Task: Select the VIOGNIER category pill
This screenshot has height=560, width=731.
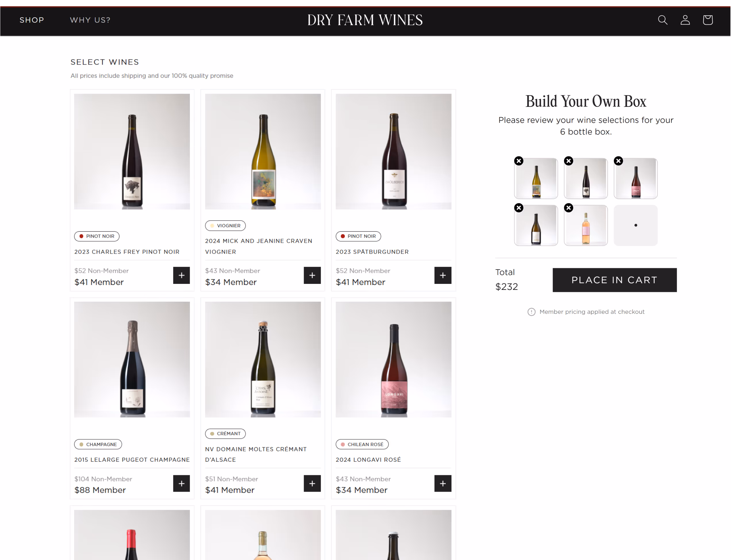Action: pyautogui.click(x=225, y=226)
